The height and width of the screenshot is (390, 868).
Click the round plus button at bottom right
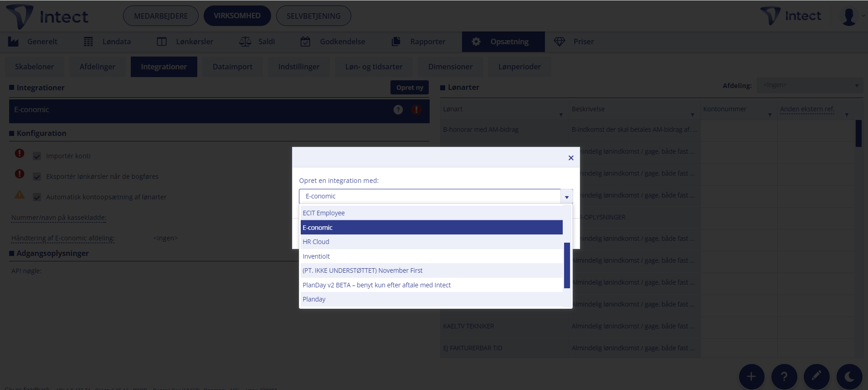(x=751, y=376)
